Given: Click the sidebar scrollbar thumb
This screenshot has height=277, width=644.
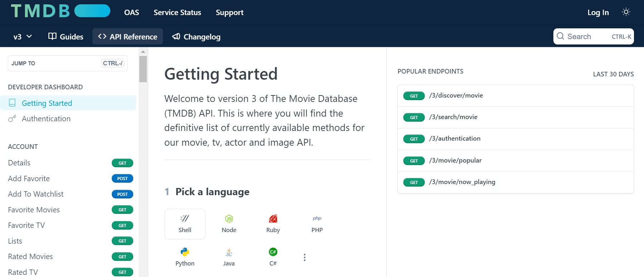Looking at the screenshot, I should point(143,69).
